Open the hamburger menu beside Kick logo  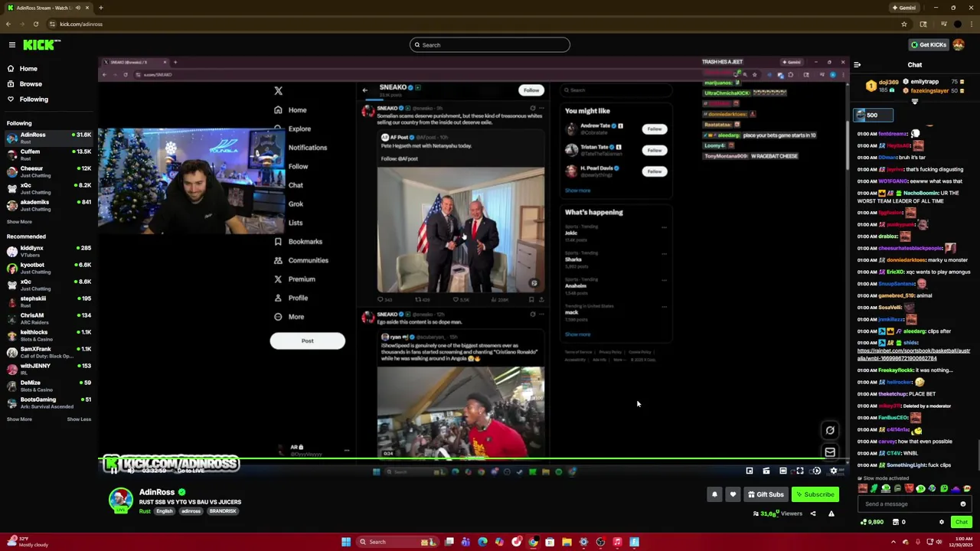tap(12, 44)
